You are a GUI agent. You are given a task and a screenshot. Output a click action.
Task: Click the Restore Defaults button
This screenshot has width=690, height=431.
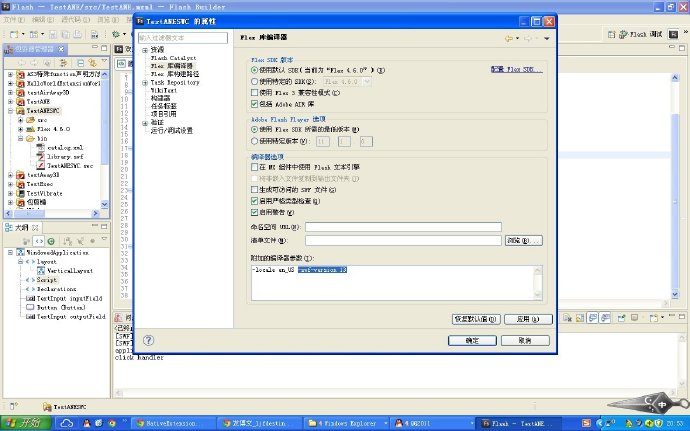(476, 319)
